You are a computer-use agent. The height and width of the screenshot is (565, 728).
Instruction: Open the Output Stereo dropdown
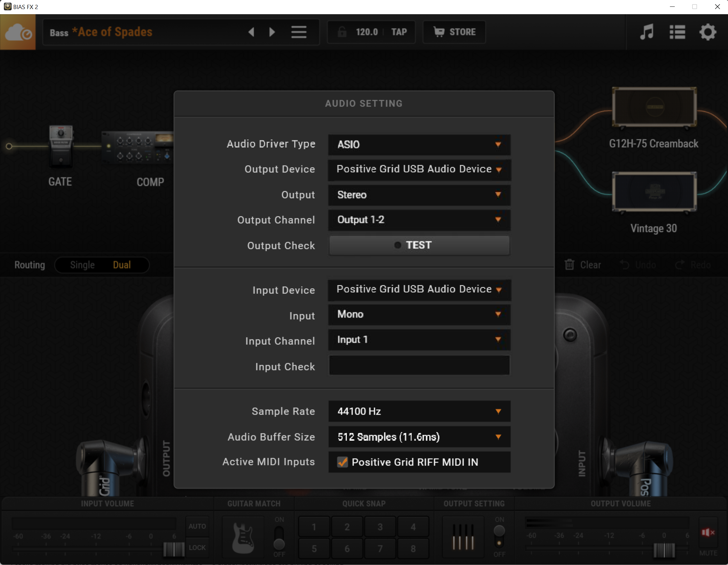pos(419,195)
